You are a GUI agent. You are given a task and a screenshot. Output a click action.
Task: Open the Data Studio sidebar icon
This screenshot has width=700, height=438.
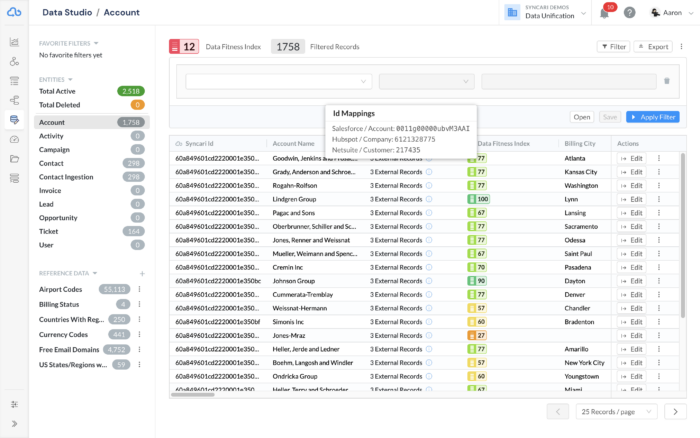14,120
